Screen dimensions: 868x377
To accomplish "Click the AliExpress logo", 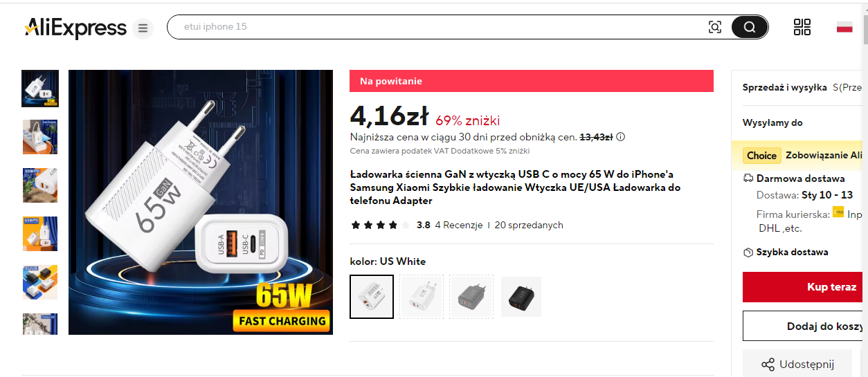I will click(x=75, y=28).
